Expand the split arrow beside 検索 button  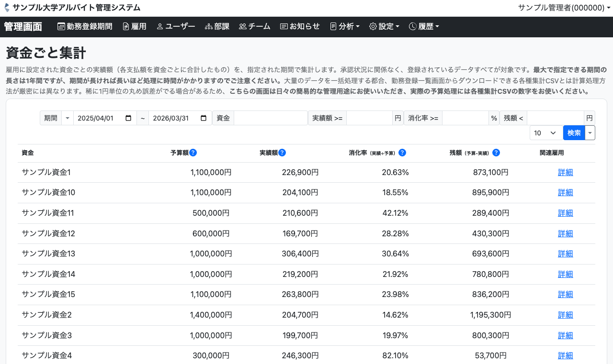(590, 133)
